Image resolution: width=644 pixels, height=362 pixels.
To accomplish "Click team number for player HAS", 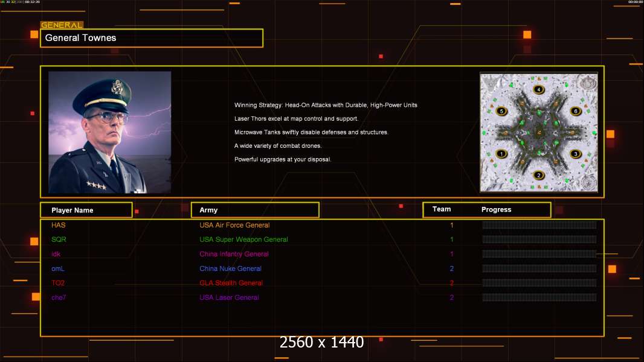I will pos(452,225).
